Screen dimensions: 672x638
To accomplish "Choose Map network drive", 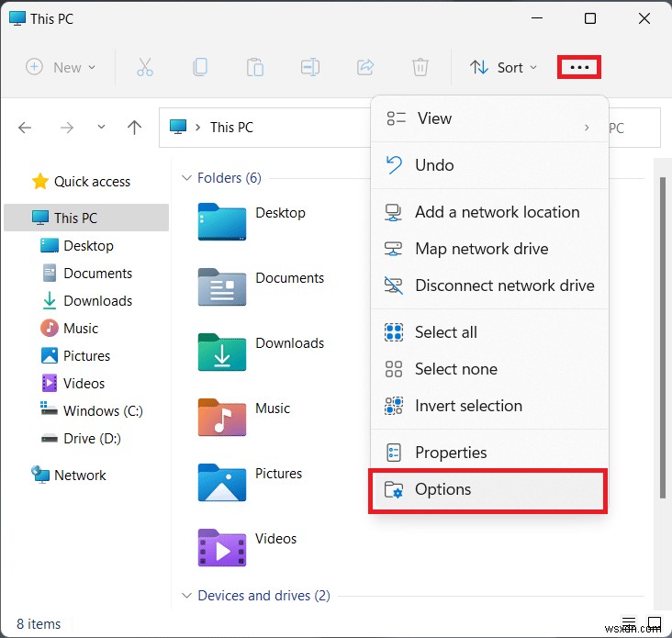I will click(489, 249).
